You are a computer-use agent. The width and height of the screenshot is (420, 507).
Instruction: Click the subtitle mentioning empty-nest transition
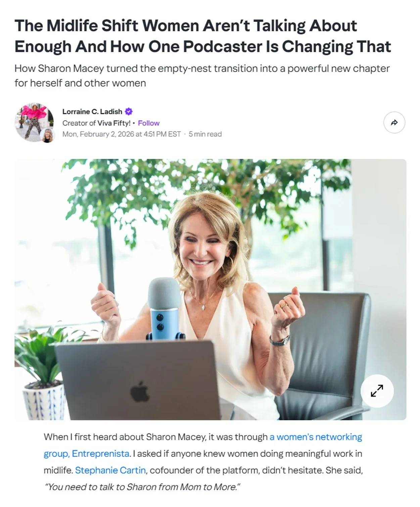tap(202, 76)
